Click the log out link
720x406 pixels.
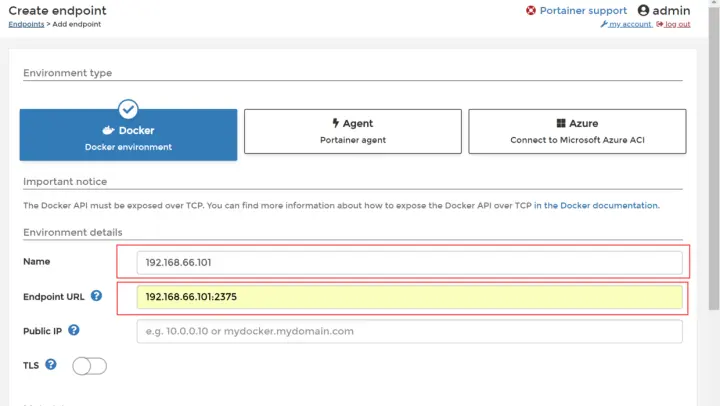673,24
